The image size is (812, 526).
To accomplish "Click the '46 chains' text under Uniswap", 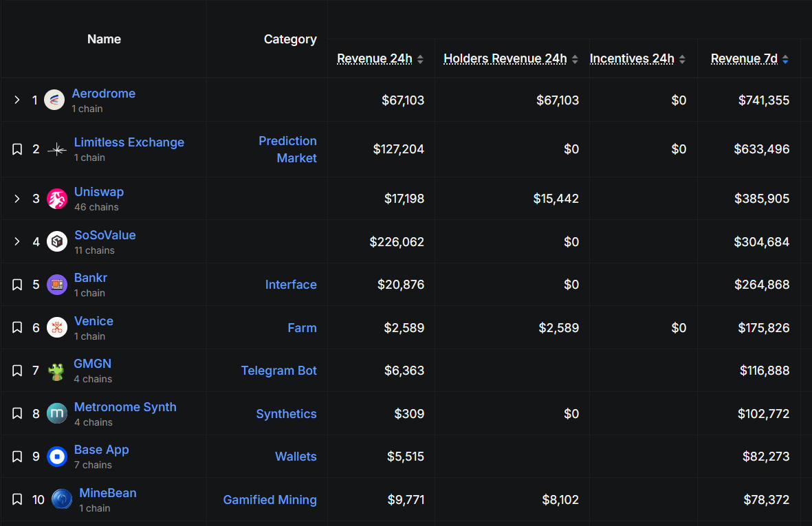I will (x=96, y=207).
